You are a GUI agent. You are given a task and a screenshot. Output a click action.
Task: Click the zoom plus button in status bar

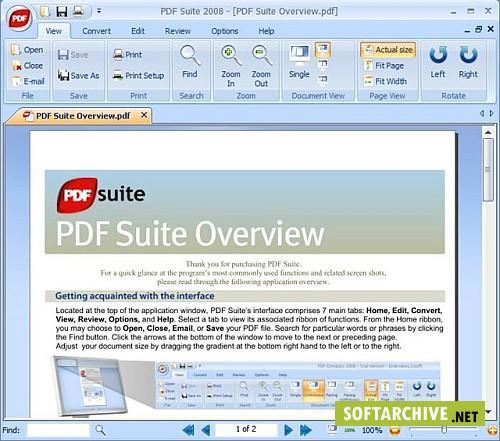[x=493, y=430]
